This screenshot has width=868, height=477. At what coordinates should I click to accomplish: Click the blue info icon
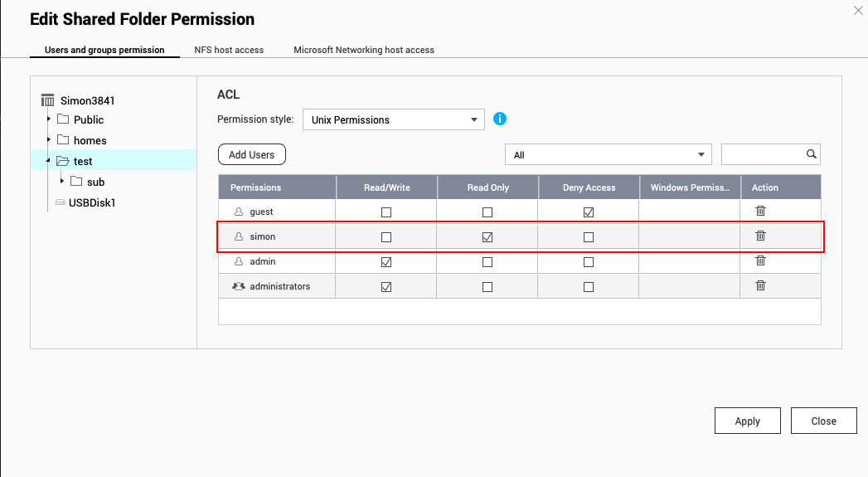(500, 119)
